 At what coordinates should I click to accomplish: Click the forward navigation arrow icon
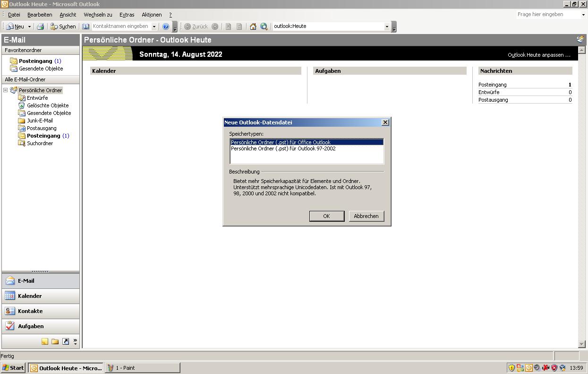(x=215, y=26)
